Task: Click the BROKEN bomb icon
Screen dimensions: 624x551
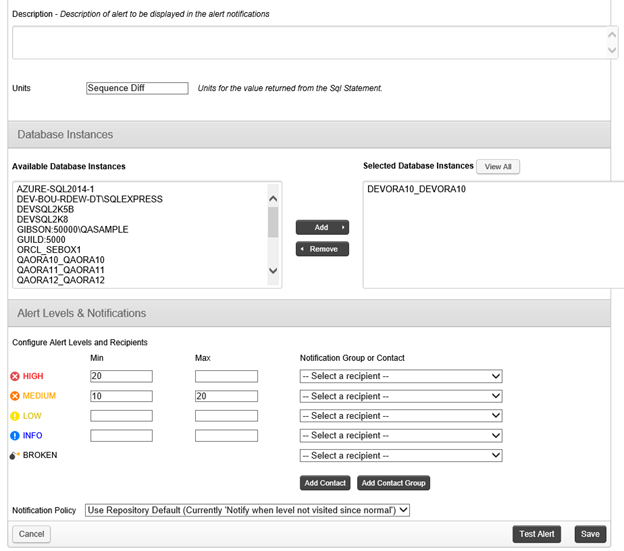Action: (14, 455)
